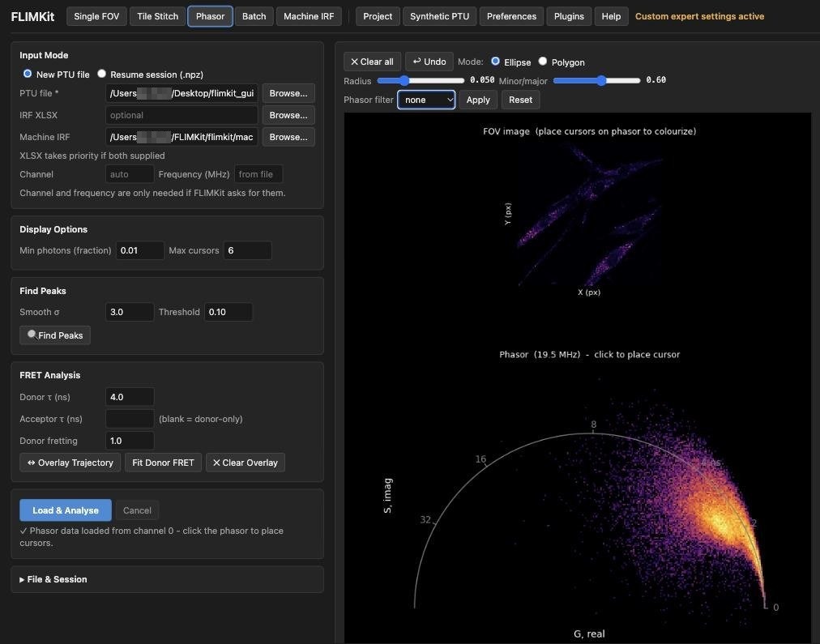Viewport: 820px width, 644px height.
Task: Open the Batch tab
Action: tap(254, 16)
